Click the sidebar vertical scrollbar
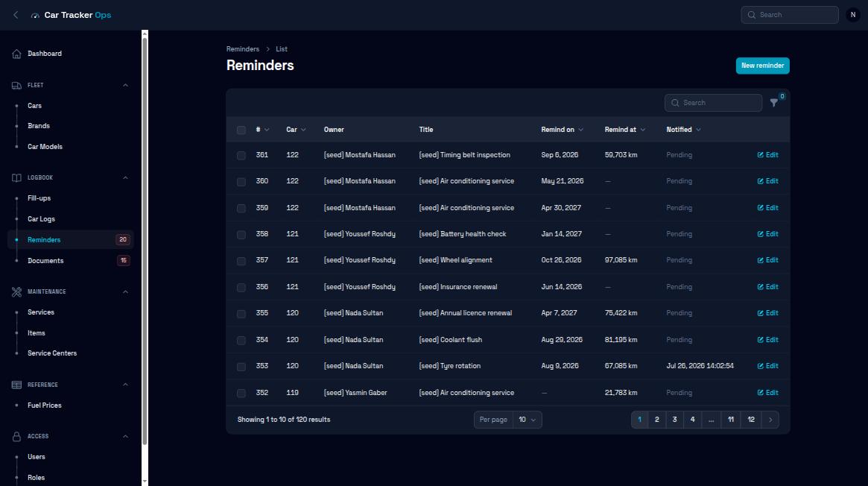This screenshot has height=486, width=868. [x=145, y=241]
